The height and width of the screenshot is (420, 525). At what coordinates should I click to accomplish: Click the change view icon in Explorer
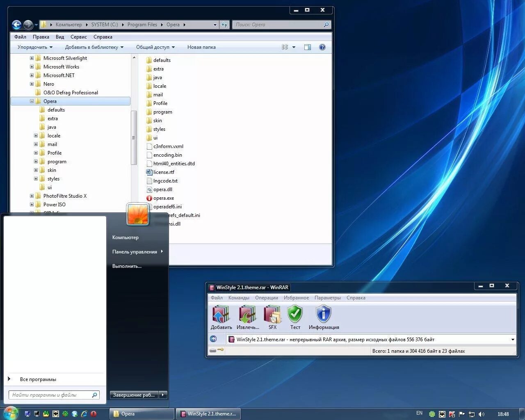285,47
